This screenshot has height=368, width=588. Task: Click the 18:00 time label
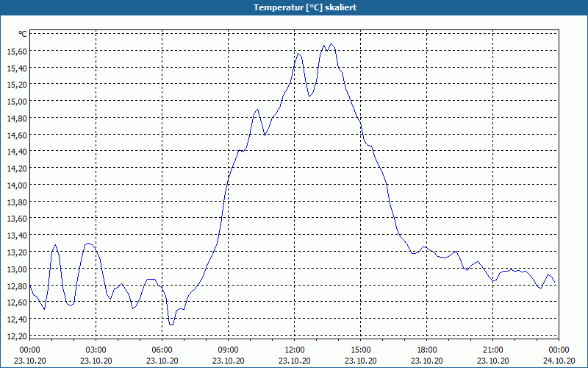(427, 350)
